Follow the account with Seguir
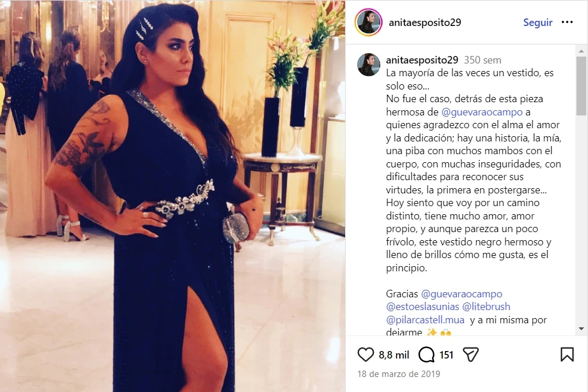588x392 pixels. click(538, 23)
